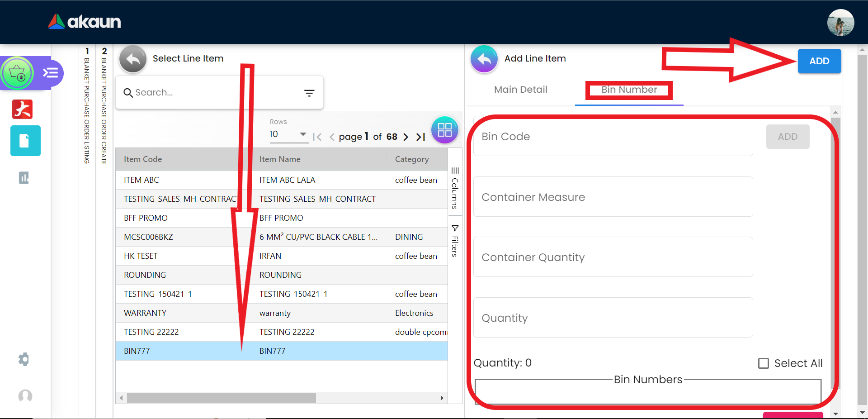
Task: Check the Select All checkbox
Action: click(763, 363)
